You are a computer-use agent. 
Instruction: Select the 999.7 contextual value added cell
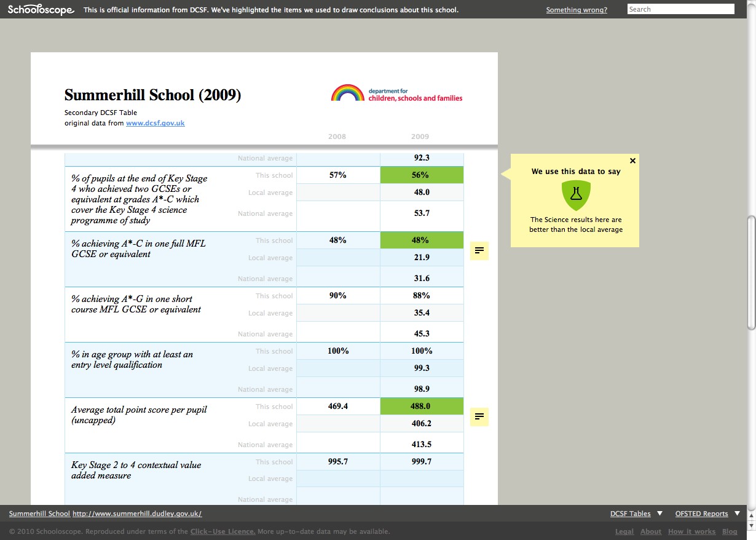422,461
